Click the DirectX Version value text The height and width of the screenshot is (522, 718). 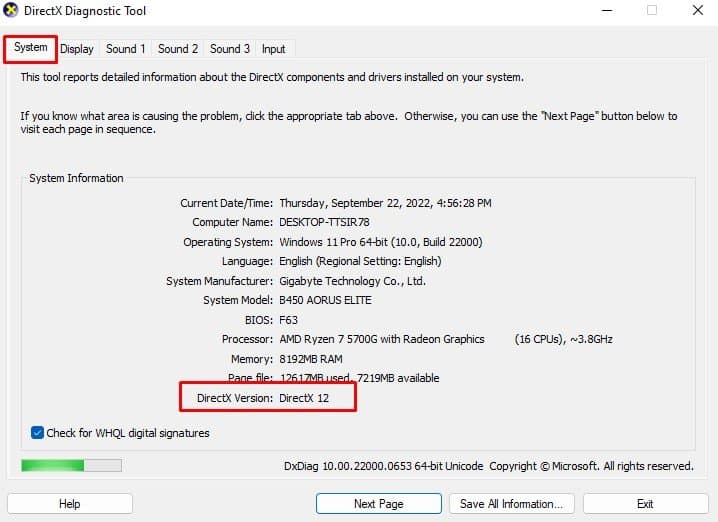(x=304, y=398)
